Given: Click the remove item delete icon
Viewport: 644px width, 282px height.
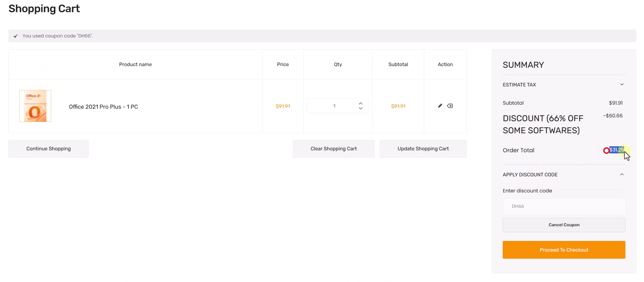Looking at the screenshot, I should pyautogui.click(x=450, y=106).
